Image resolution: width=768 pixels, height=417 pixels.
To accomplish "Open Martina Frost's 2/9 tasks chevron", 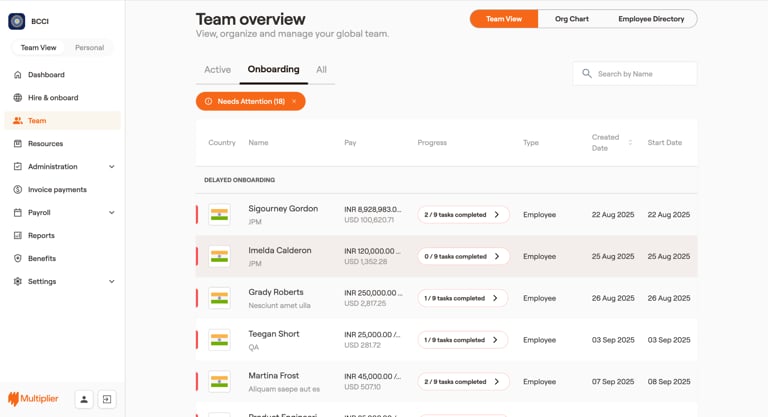I will point(497,382).
